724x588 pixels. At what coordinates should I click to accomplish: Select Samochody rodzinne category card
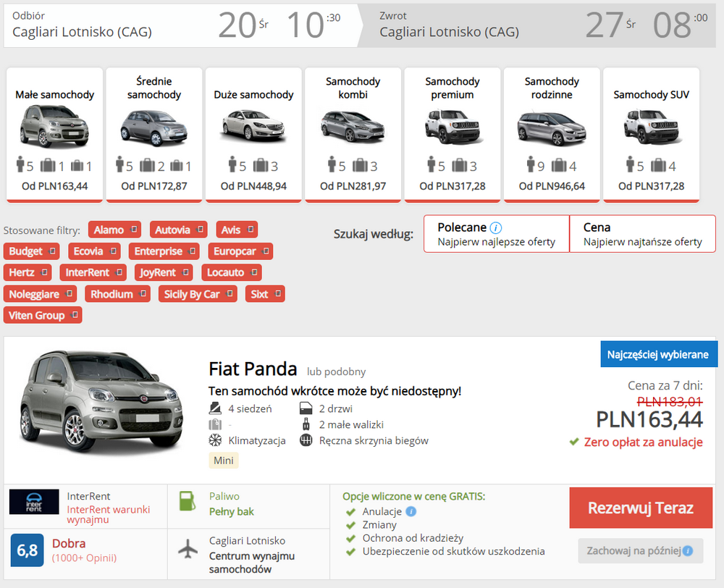[552, 135]
